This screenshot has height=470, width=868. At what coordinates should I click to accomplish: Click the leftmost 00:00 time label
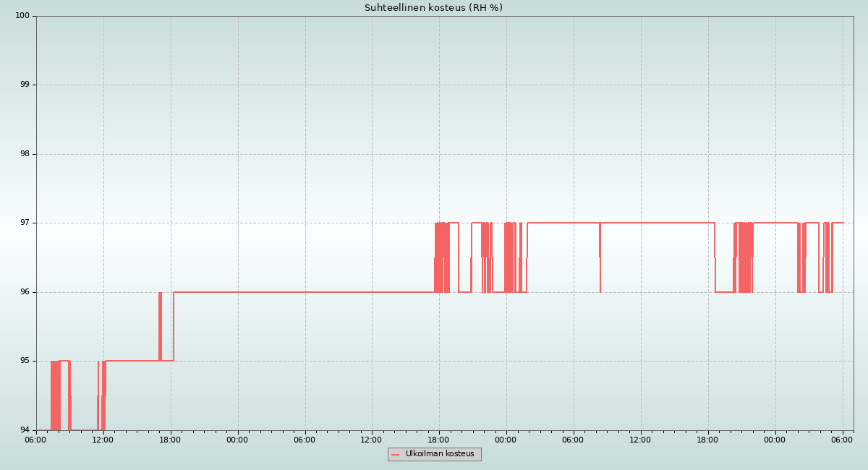point(237,440)
